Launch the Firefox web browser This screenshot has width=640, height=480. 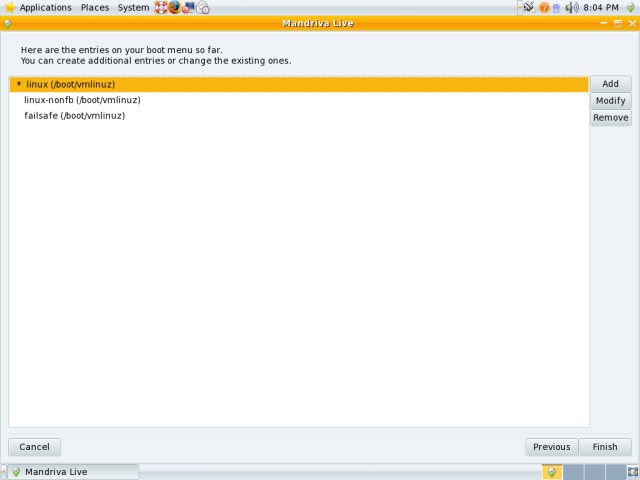point(175,7)
